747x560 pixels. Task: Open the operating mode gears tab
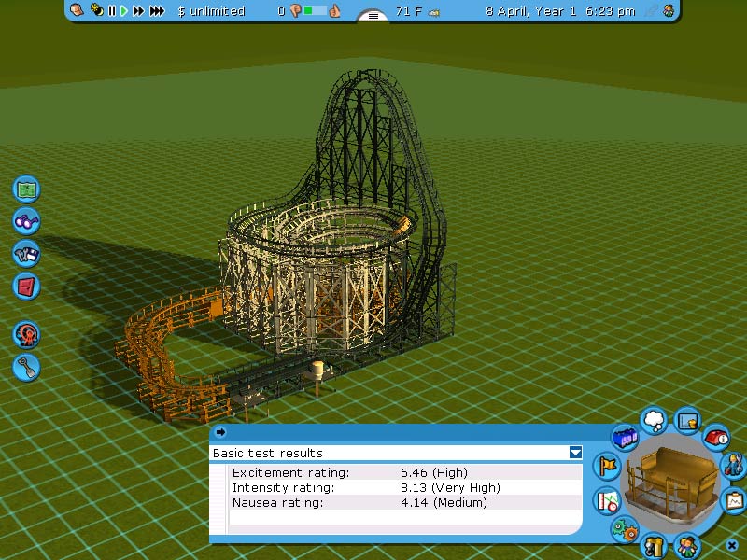[x=625, y=529]
